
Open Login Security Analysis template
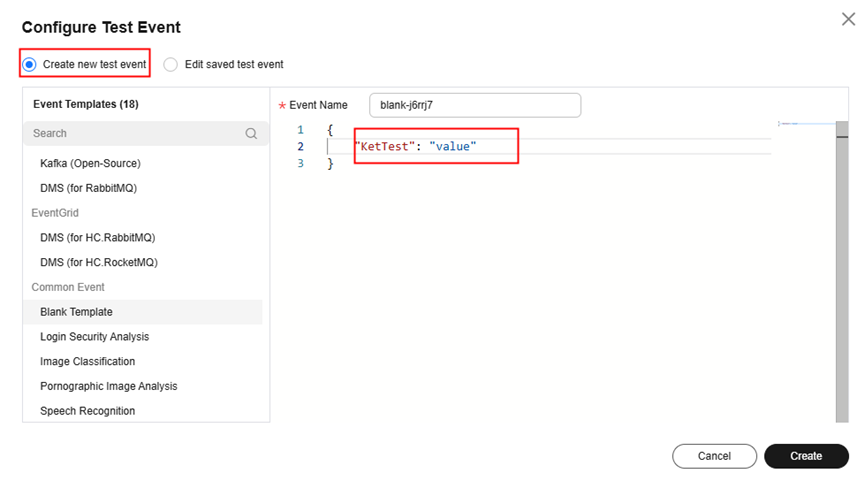click(95, 337)
